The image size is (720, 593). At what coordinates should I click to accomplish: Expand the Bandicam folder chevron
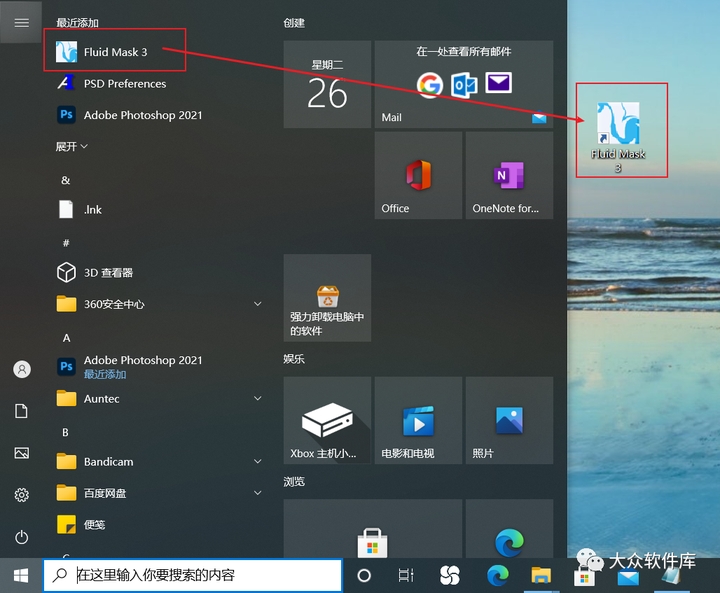(258, 461)
